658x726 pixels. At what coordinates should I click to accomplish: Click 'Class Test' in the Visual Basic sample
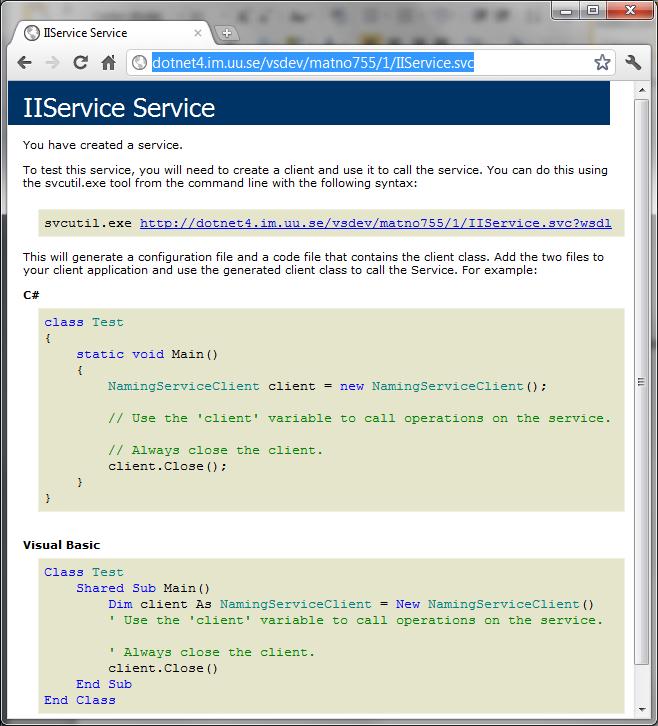(84, 572)
